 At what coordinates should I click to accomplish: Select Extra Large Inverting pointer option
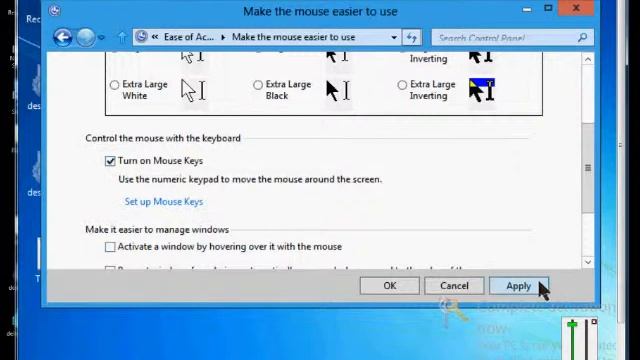(402, 85)
